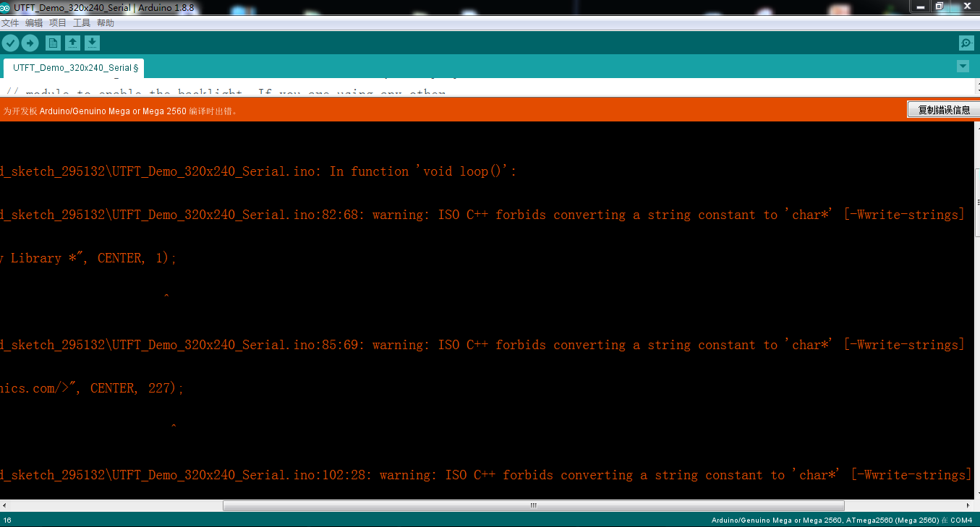
Task: Click the compile error message for Mega 2560
Action: (120, 111)
